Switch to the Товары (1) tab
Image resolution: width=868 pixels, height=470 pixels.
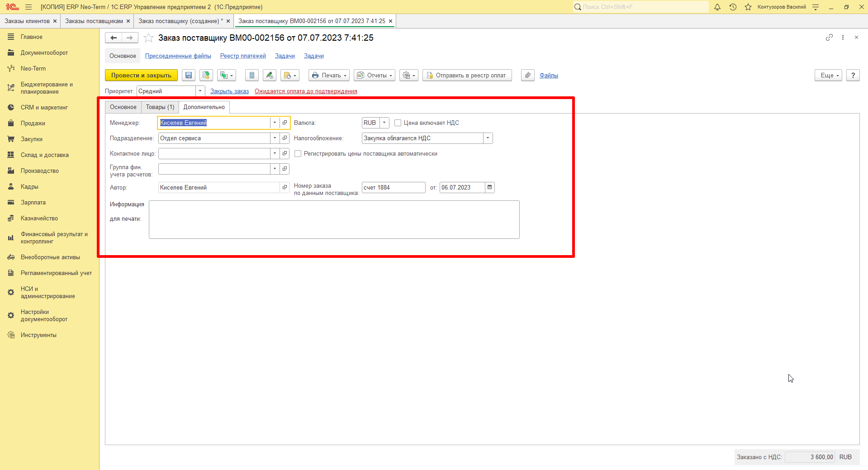(x=160, y=107)
